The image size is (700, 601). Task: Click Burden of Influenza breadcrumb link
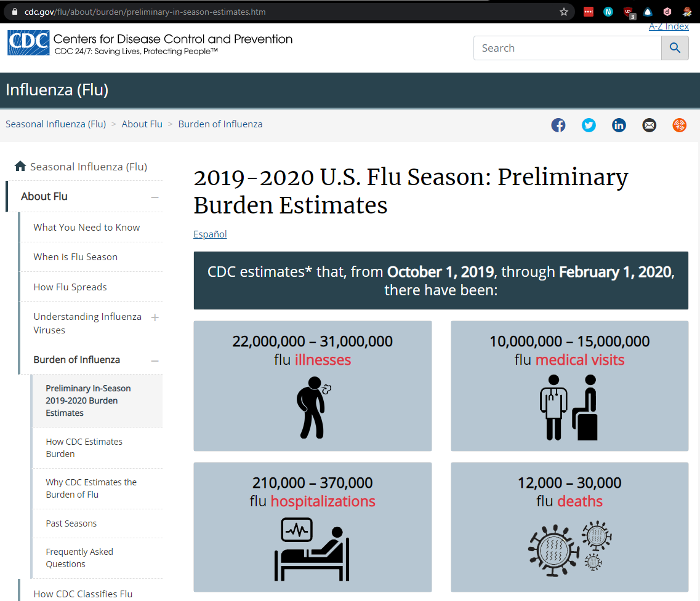(x=220, y=124)
